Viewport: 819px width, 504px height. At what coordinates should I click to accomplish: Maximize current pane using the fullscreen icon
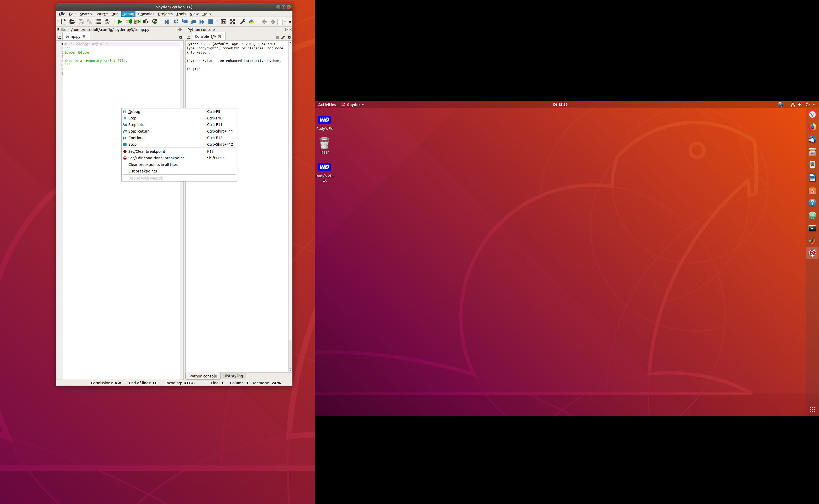point(232,22)
